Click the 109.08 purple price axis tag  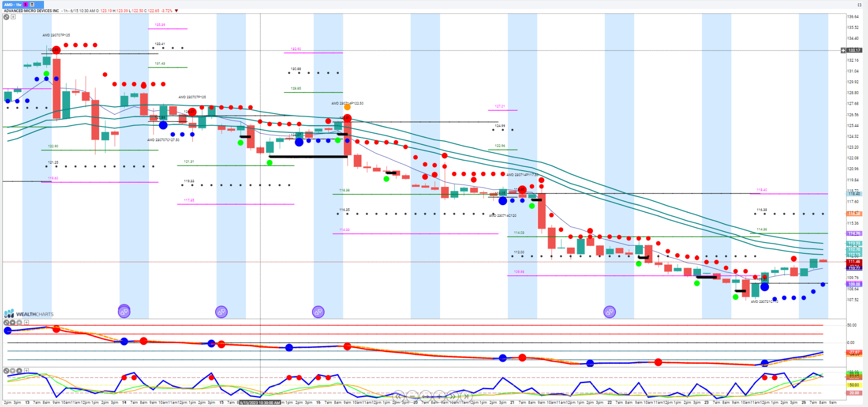pos(854,284)
